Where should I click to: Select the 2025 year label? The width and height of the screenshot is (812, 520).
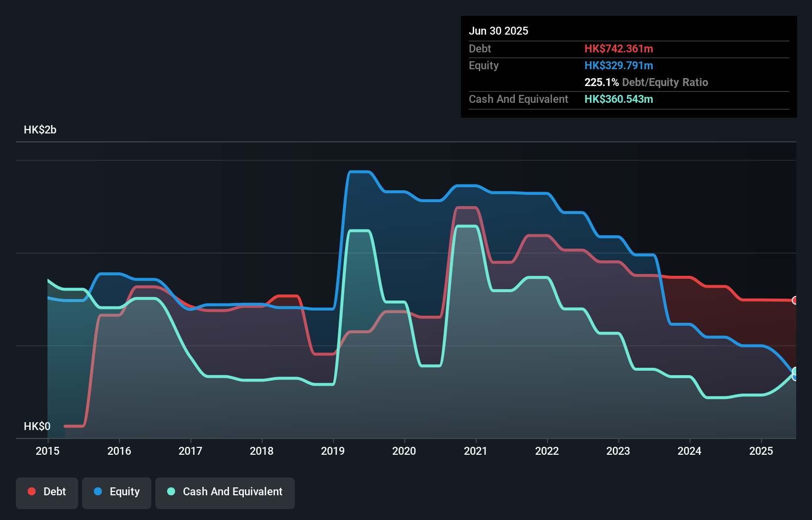762,451
